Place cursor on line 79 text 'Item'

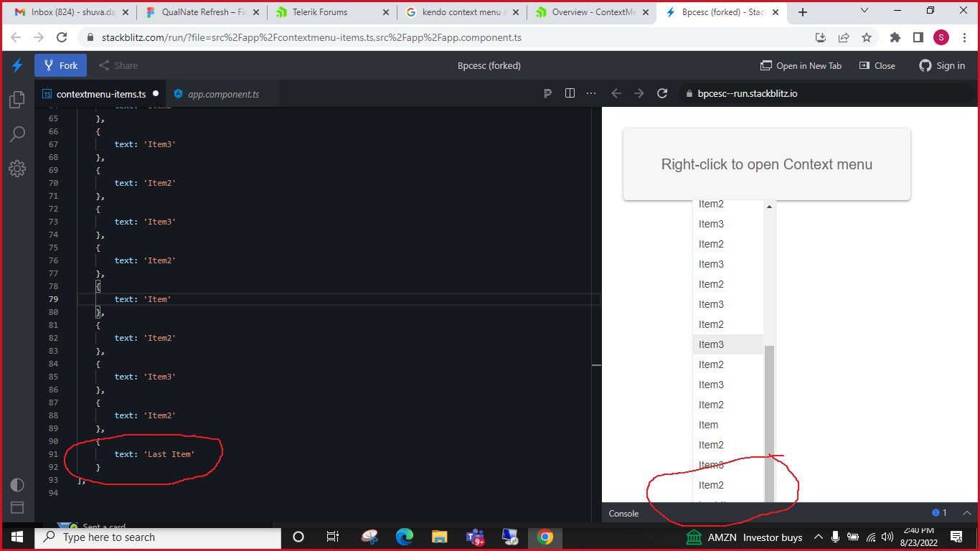[158, 299]
